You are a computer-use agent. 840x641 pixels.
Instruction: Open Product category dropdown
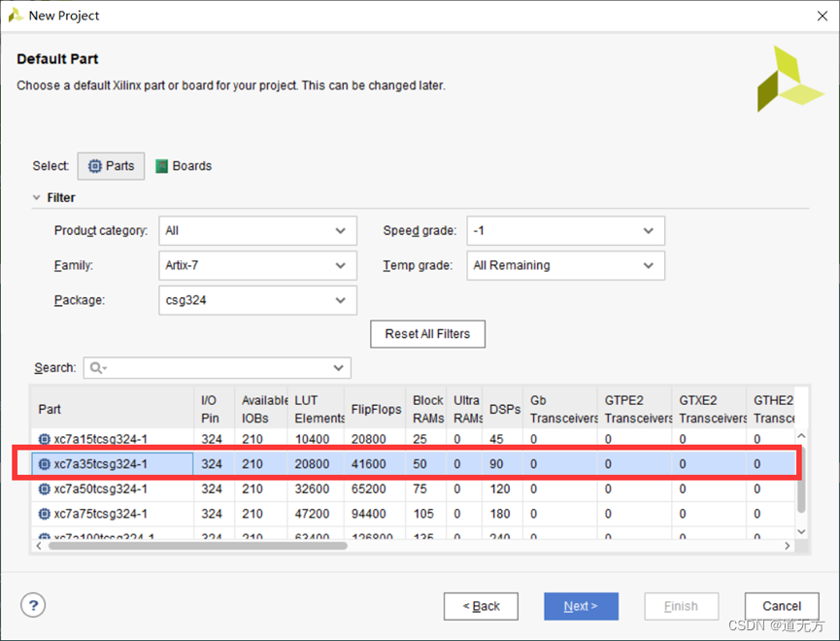(257, 230)
